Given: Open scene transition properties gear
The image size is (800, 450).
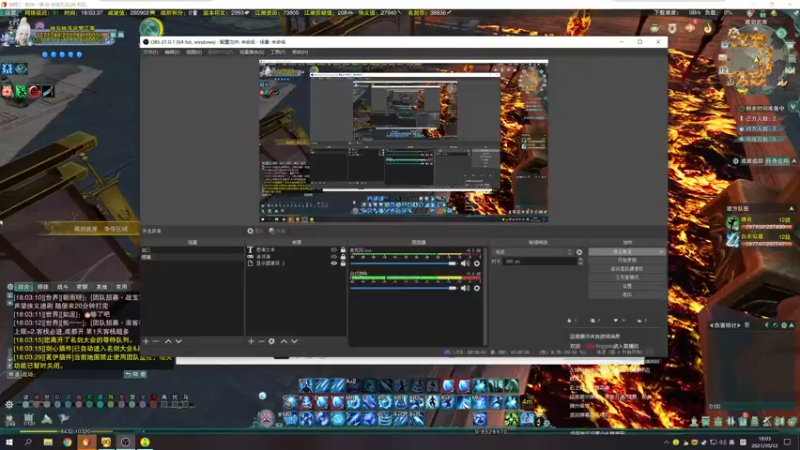Looking at the screenshot, I should click(x=579, y=252).
